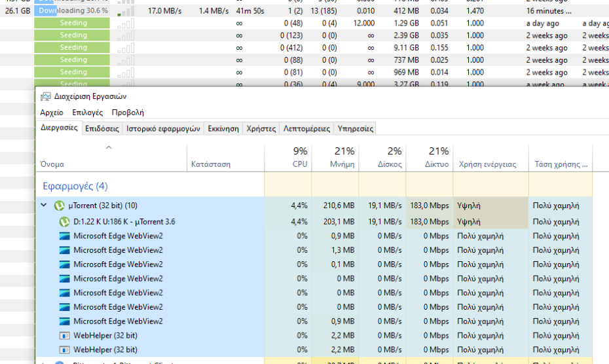Open the Προβολή menu
Image resolution: width=609 pixels, height=364 pixels.
[128, 113]
